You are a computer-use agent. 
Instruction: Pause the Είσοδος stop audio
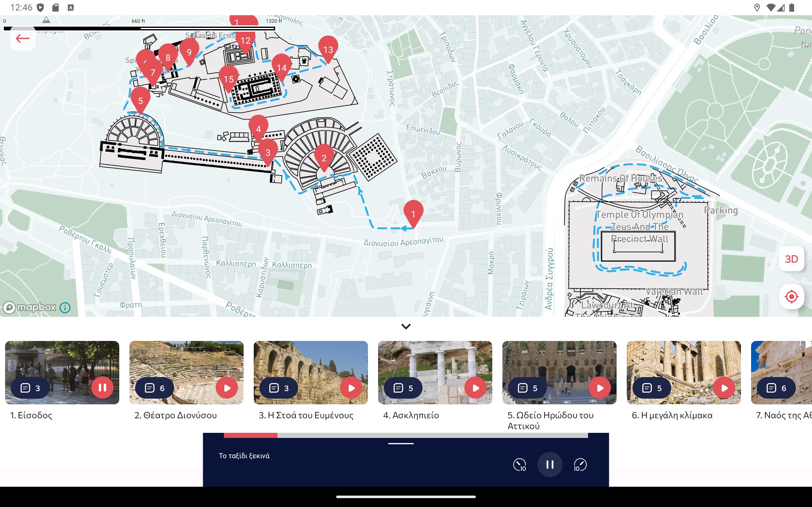pyautogui.click(x=102, y=388)
